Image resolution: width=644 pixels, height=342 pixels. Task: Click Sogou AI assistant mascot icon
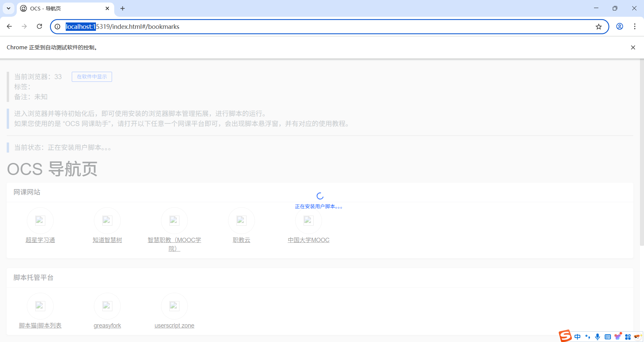638,336
